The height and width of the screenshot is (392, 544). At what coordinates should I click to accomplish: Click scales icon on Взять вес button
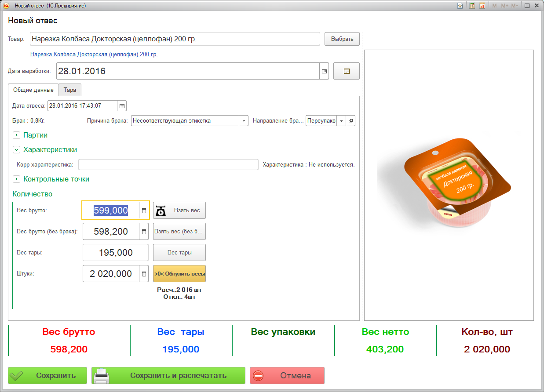click(x=161, y=211)
